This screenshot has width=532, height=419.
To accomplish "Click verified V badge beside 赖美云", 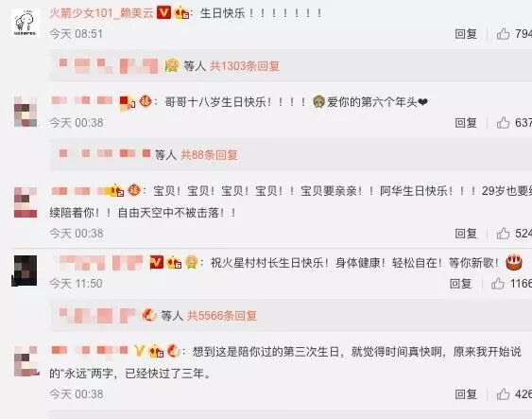I will (163, 13).
